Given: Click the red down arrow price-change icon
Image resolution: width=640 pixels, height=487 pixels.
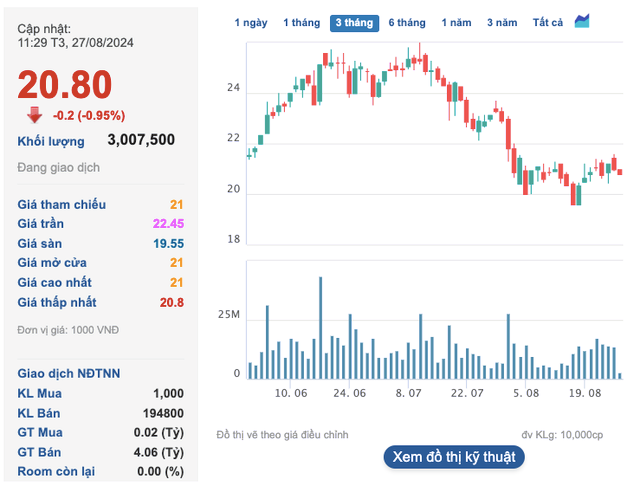Looking at the screenshot, I should point(34,113).
